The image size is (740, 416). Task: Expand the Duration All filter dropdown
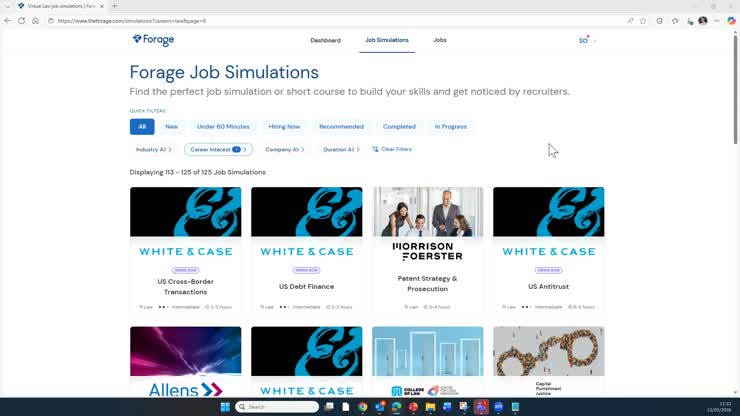(341, 150)
